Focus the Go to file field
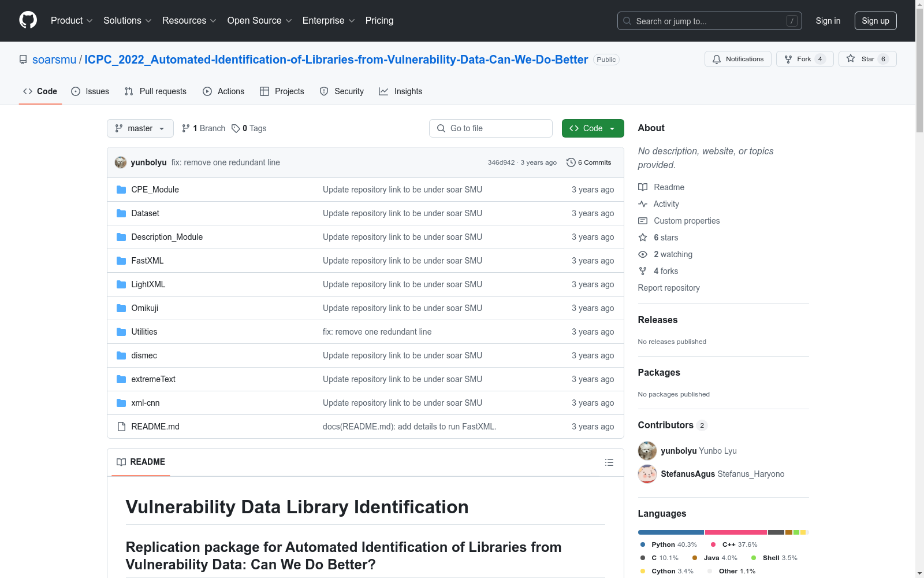Viewport: 924px width, 578px height. coord(491,128)
